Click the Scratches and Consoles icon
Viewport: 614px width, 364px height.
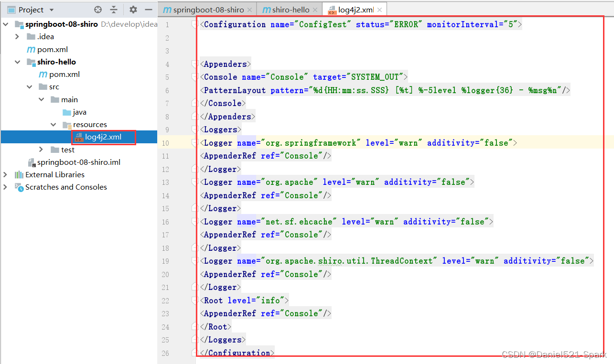[x=19, y=187]
